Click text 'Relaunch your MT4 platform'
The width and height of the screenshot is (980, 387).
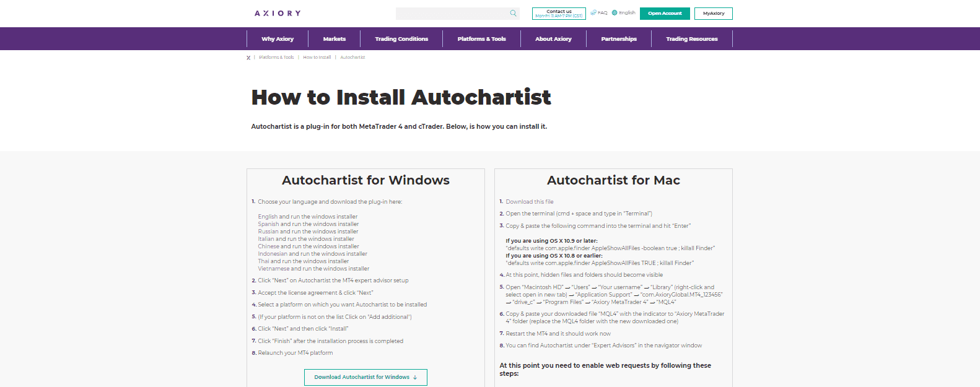[x=295, y=353]
